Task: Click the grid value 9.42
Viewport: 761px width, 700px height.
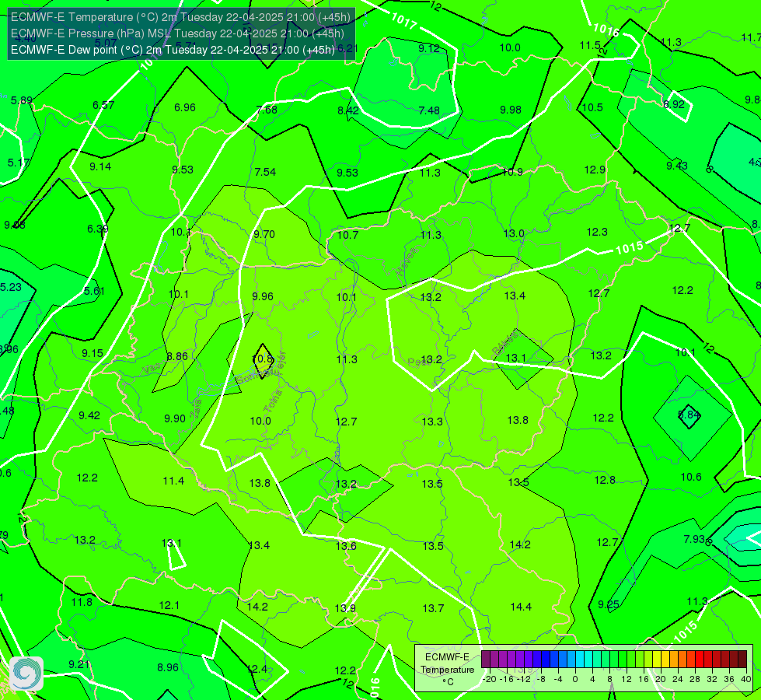Action: tap(89, 415)
